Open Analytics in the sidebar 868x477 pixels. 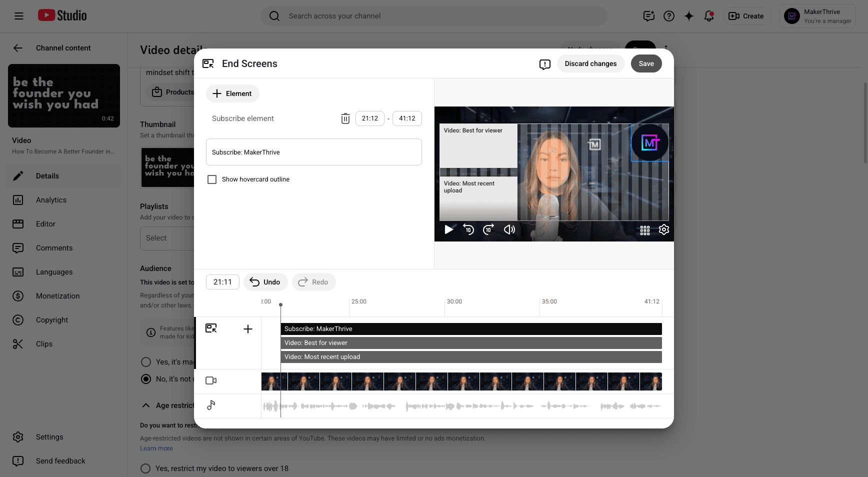coord(64,200)
